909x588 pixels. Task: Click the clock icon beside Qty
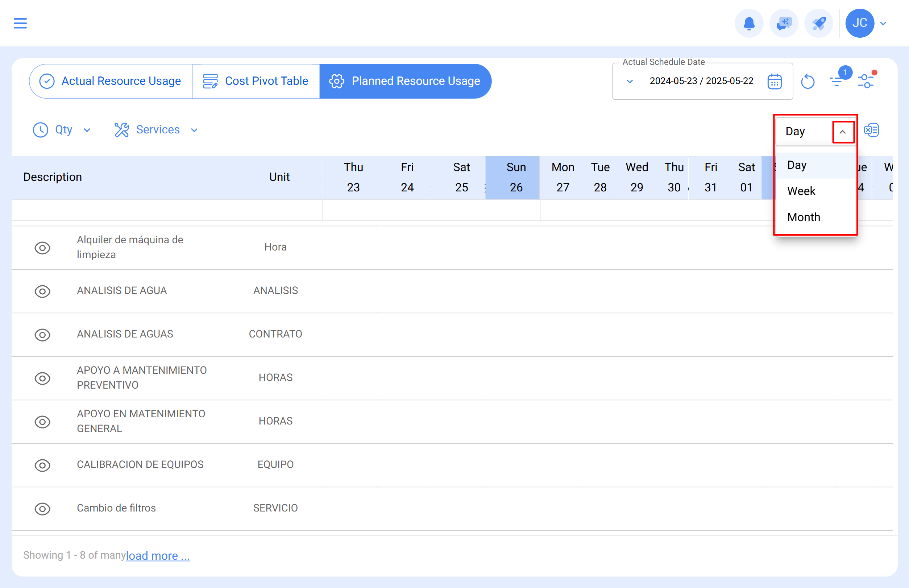41,130
